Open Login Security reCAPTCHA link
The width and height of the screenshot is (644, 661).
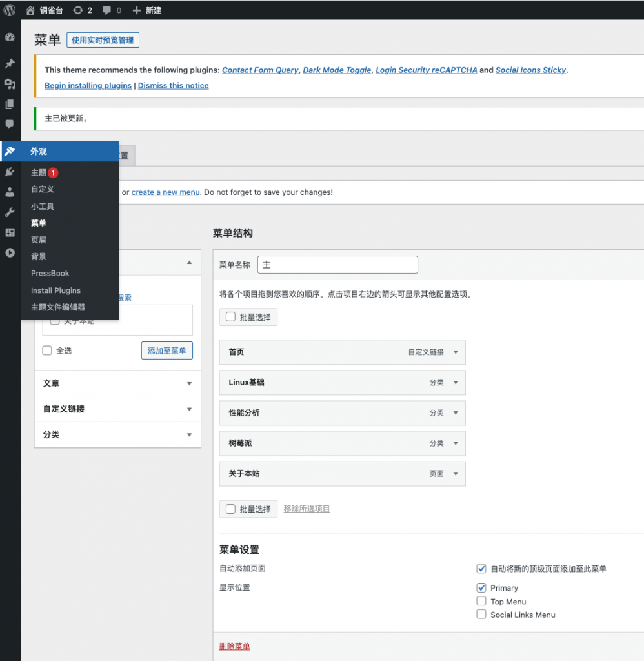(427, 70)
